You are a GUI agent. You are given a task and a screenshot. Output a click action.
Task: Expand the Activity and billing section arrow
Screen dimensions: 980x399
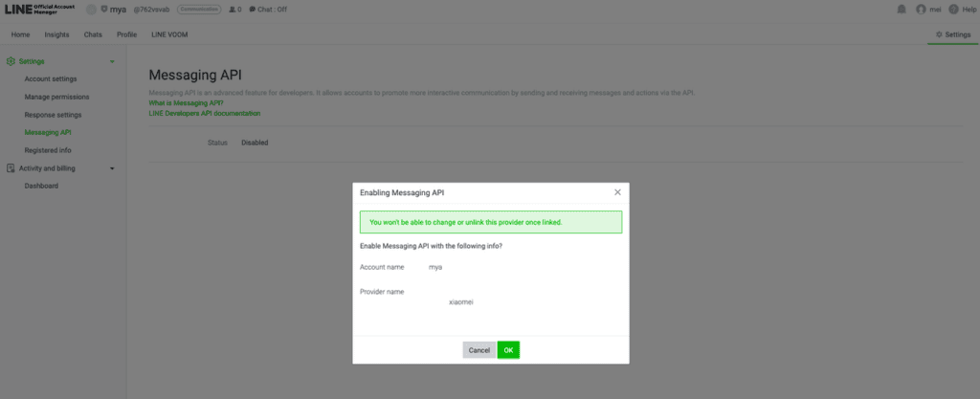pyautogui.click(x=112, y=168)
